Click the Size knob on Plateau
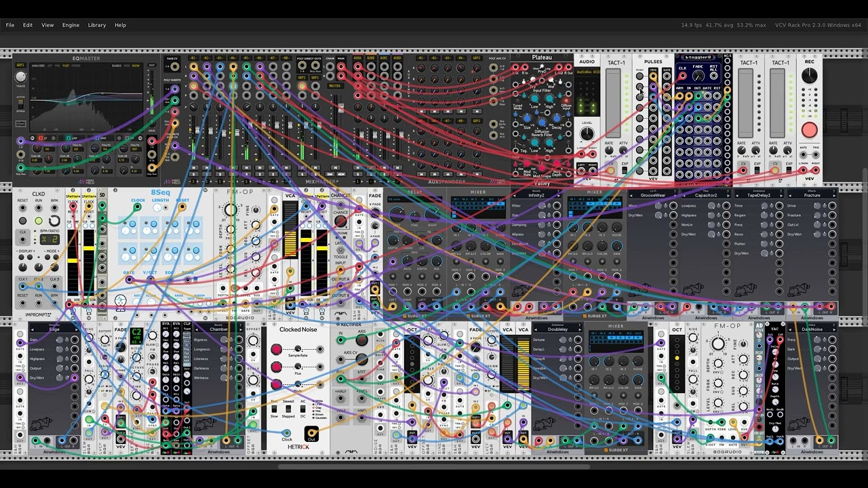This screenshot has height=488, width=868. 527,119
